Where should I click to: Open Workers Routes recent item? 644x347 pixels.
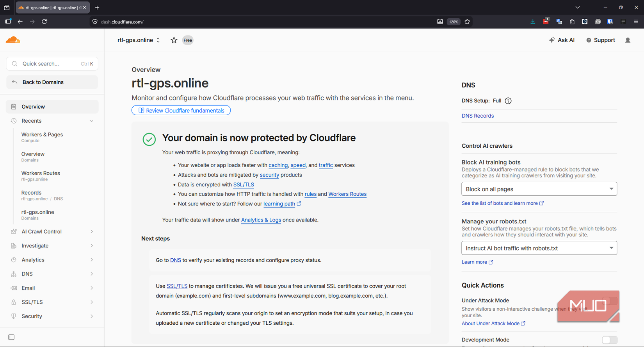41,176
